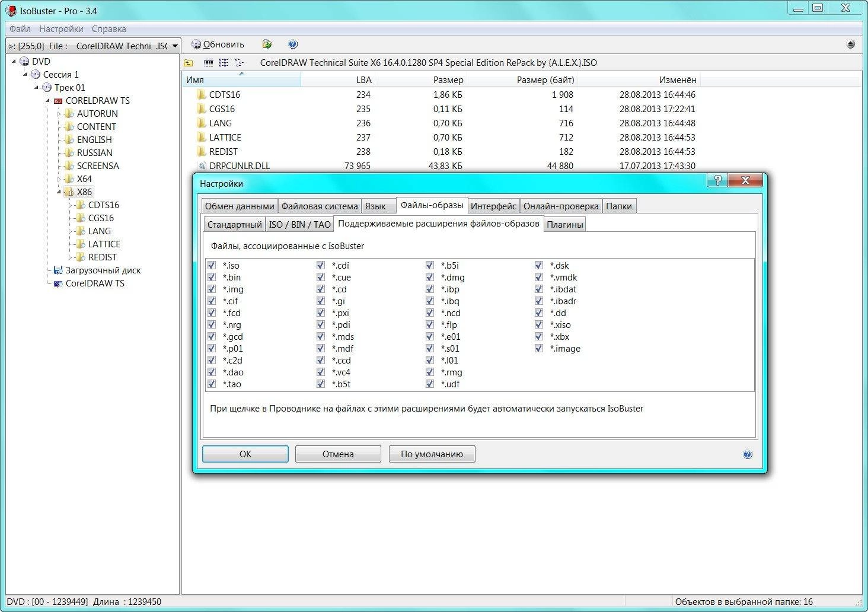
Task: Toggle the *.dmg extension checkbox
Action: click(430, 277)
